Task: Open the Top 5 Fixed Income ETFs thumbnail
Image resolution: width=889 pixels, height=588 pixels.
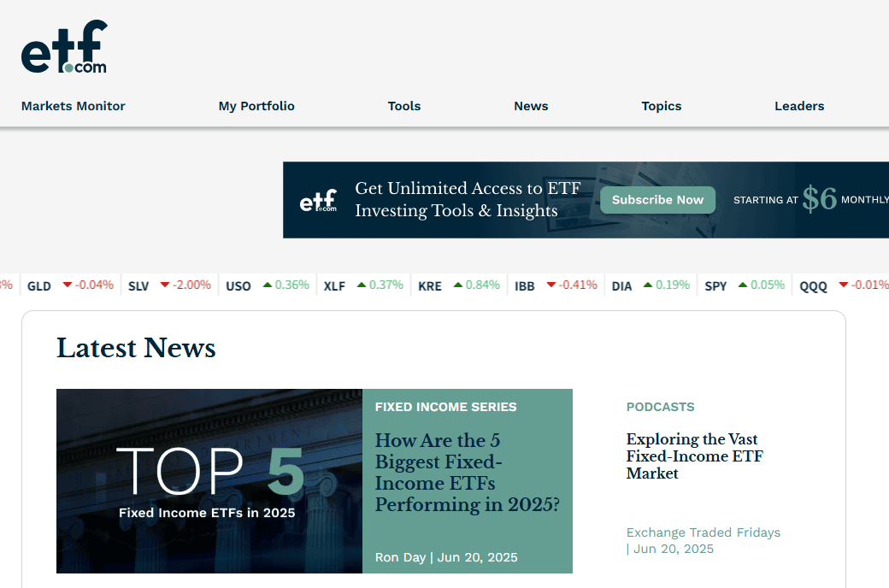Action: point(209,481)
